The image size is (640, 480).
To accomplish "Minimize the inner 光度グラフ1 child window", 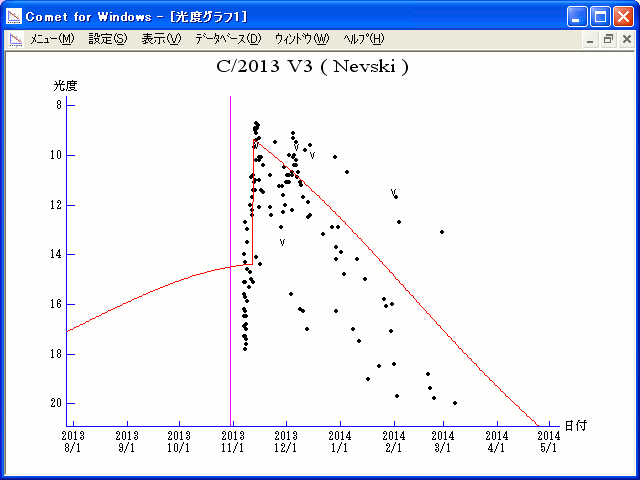I will click(x=590, y=40).
